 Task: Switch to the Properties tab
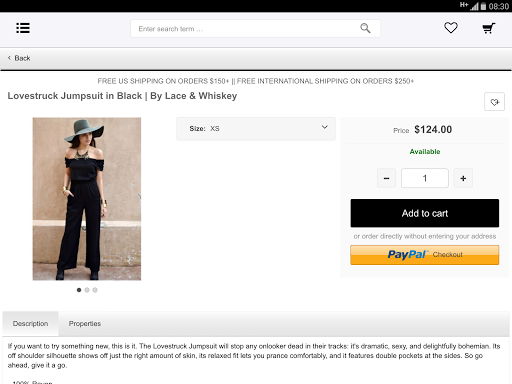(85, 324)
